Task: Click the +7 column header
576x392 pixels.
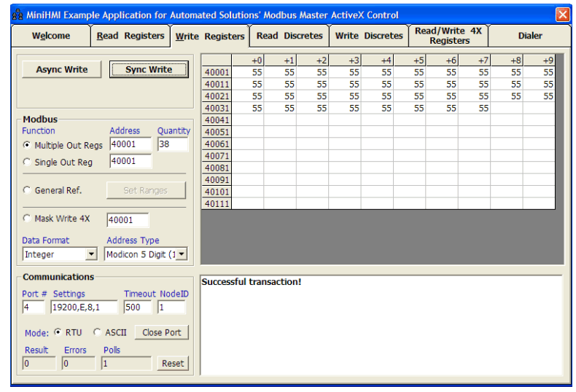Action: coord(474,60)
